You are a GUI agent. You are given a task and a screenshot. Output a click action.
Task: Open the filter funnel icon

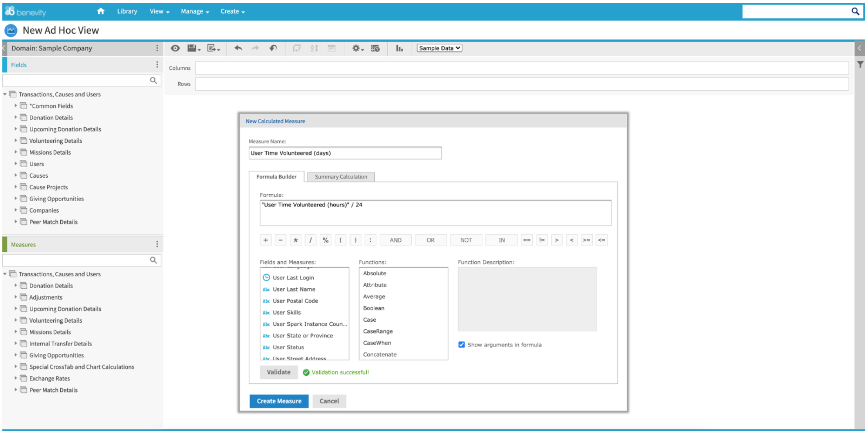pyautogui.click(x=860, y=64)
